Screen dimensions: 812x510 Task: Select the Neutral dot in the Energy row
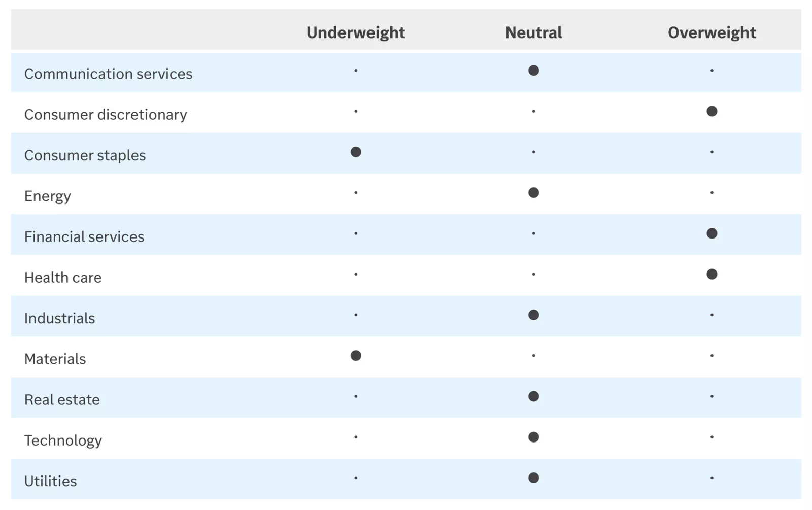(533, 193)
